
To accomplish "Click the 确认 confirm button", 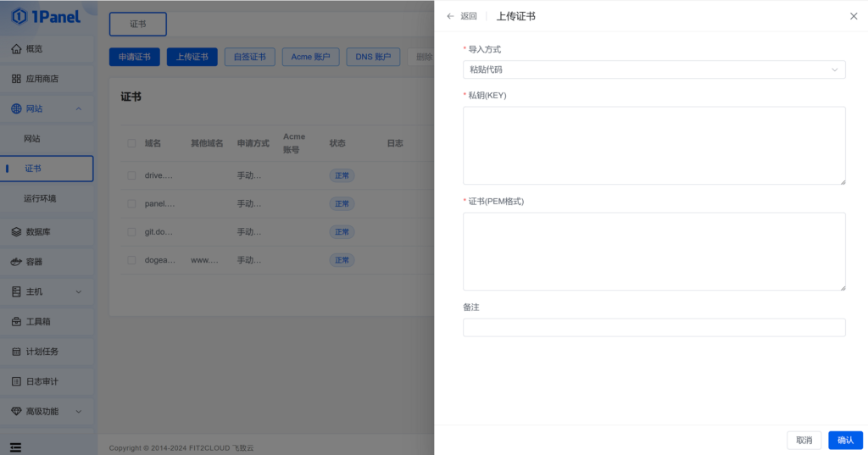I will (x=845, y=440).
